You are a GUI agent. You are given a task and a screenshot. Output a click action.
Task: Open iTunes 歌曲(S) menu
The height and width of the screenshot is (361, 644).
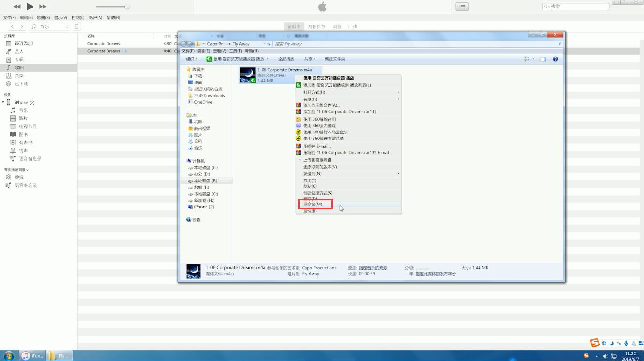tap(43, 17)
